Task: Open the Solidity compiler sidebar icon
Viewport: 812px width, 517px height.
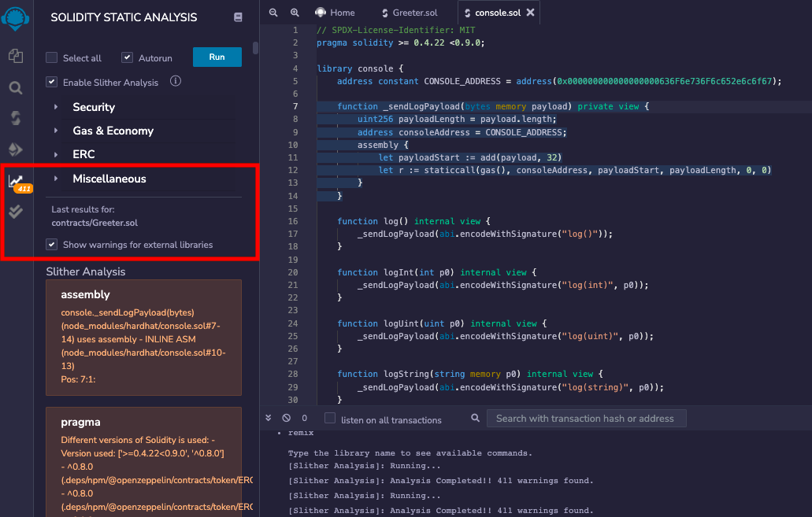Action: [x=16, y=118]
